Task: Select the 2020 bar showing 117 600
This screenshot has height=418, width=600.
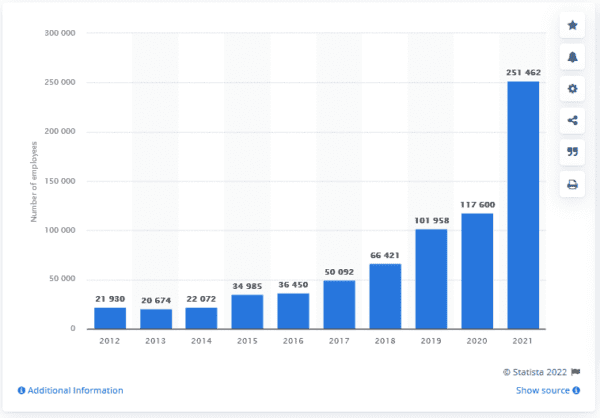Action: coord(477,271)
